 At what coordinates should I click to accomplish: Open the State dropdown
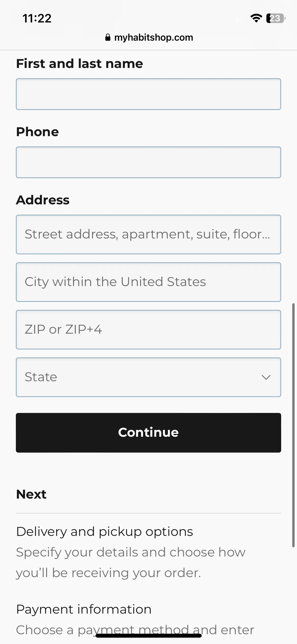148,377
